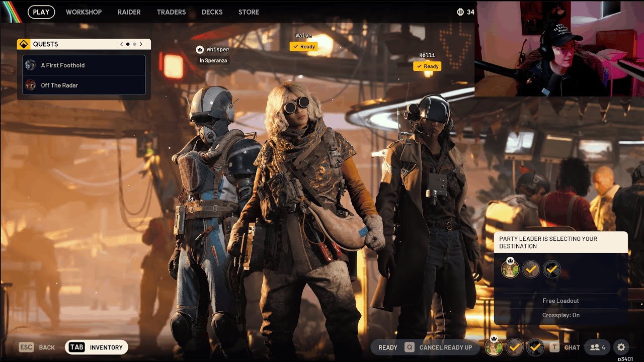
Task: Click the In Speranza status label
Action: coord(213,60)
